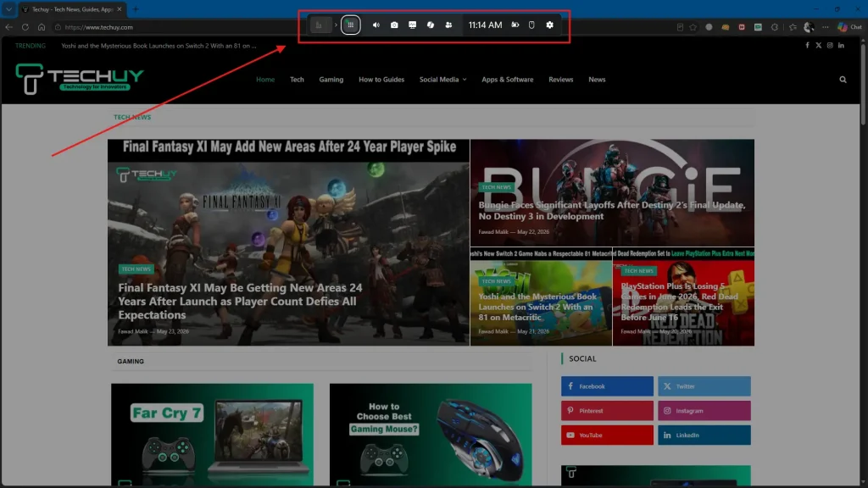Click the Facebook social button
This screenshot has width=868, height=488.
tap(607, 386)
